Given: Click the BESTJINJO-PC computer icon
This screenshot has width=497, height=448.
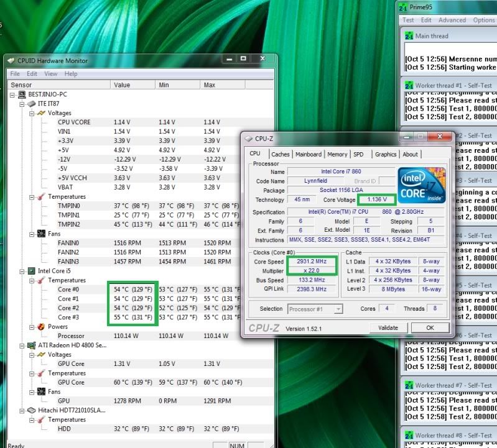Looking at the screenshot, I should (x=22, y=94).
